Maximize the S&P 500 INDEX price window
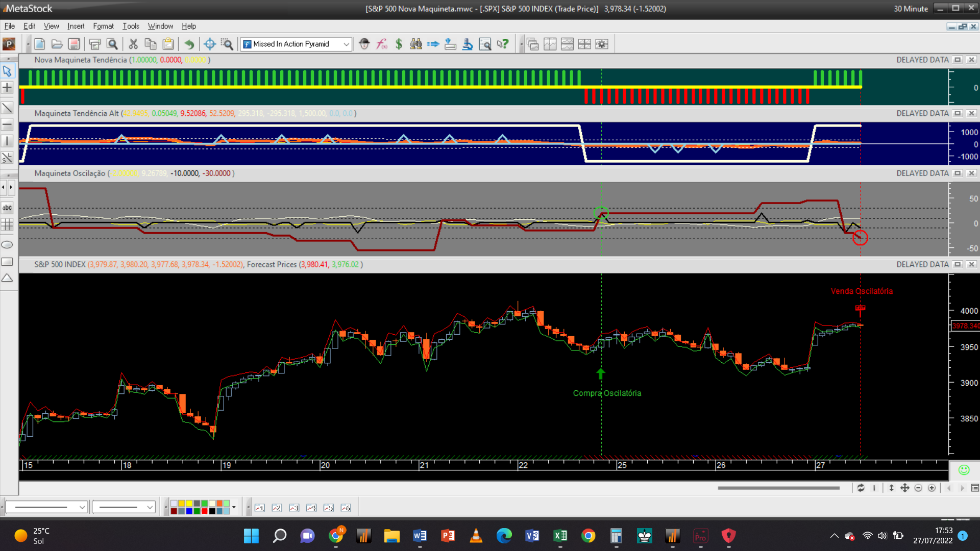Screen dimensions: 980x551 coord(958,264)
